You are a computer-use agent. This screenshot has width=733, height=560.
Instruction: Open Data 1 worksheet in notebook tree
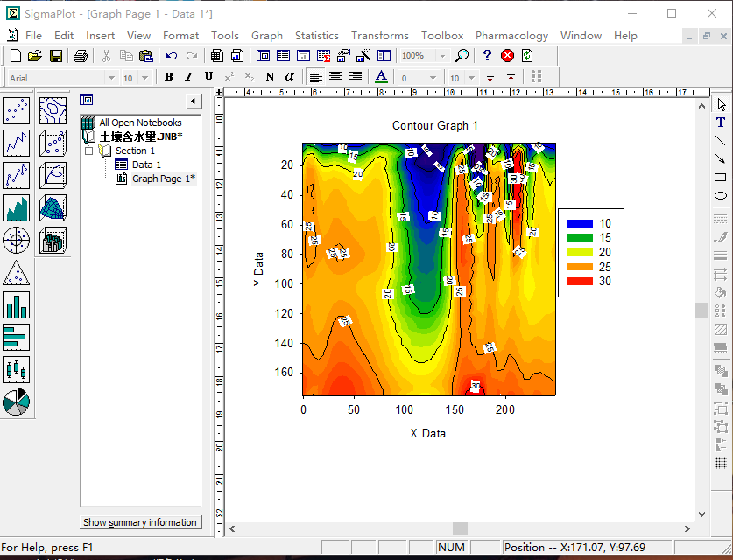pos(146,164)
